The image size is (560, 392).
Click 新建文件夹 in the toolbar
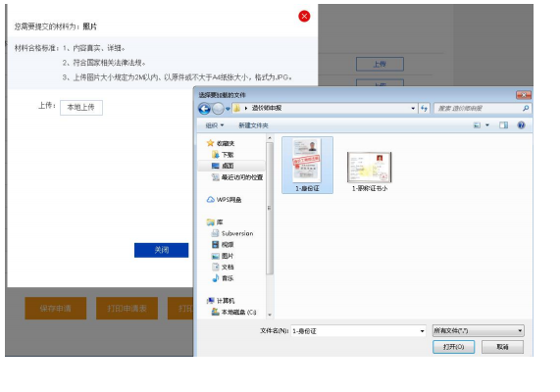pos(253,125)
